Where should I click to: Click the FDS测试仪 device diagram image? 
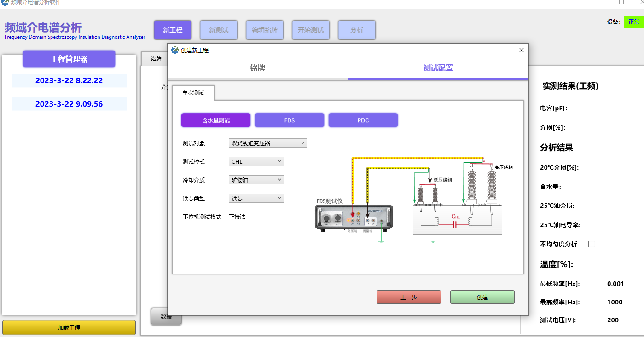click(353, 217)
